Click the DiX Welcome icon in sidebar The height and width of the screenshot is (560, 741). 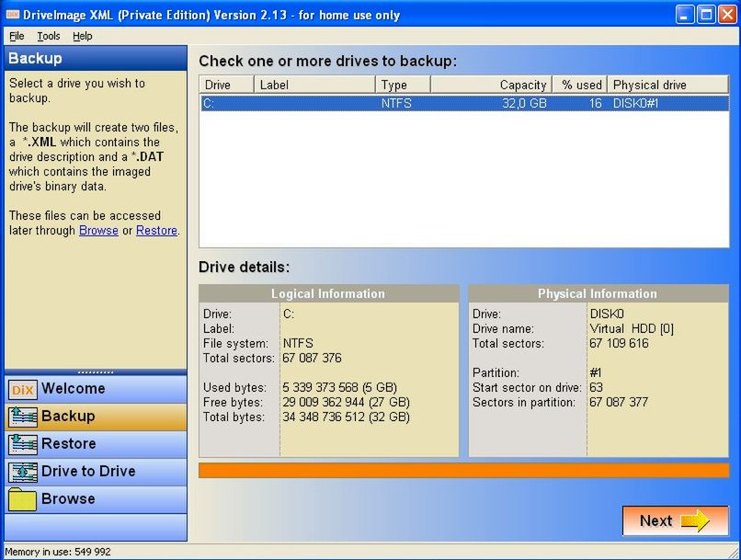click(x=22, y=389)
